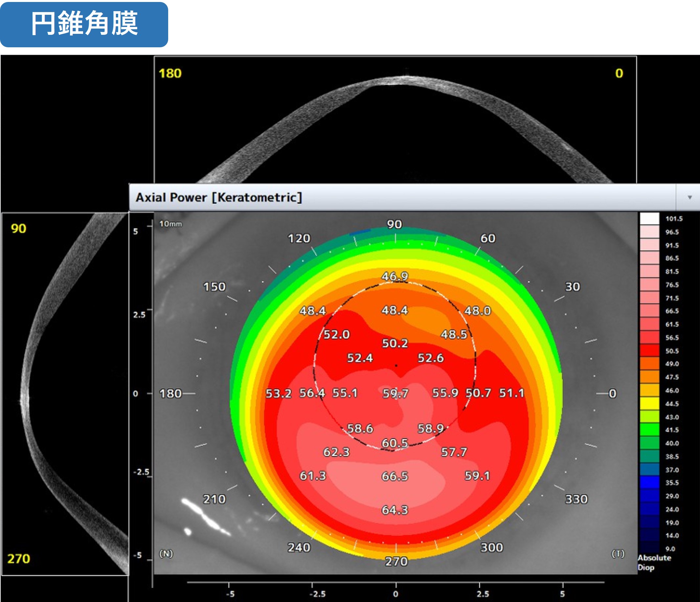Select the 50.5 red color scale swatch
Screen dimensions: 700x602
[649, 351]
